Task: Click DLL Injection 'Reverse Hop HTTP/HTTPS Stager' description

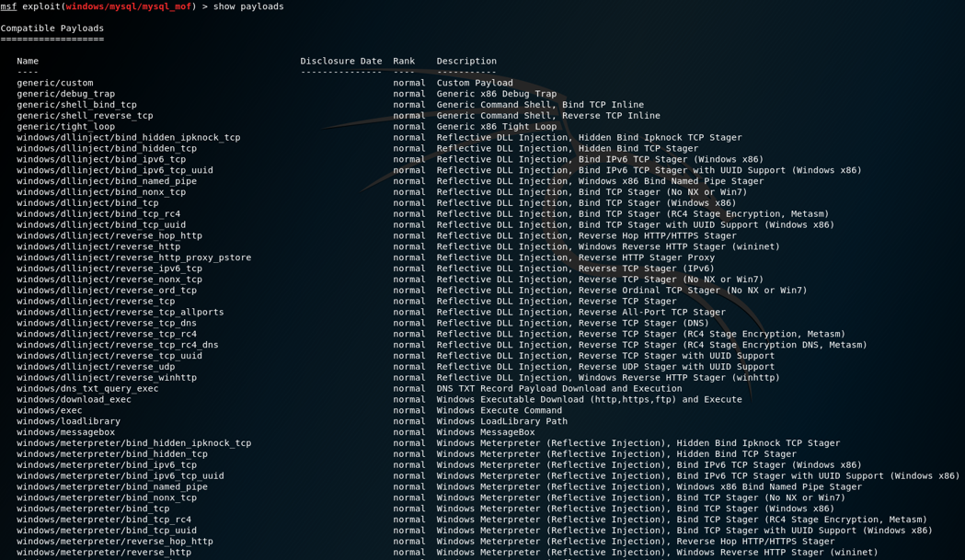Action: [x=657, y=236]
